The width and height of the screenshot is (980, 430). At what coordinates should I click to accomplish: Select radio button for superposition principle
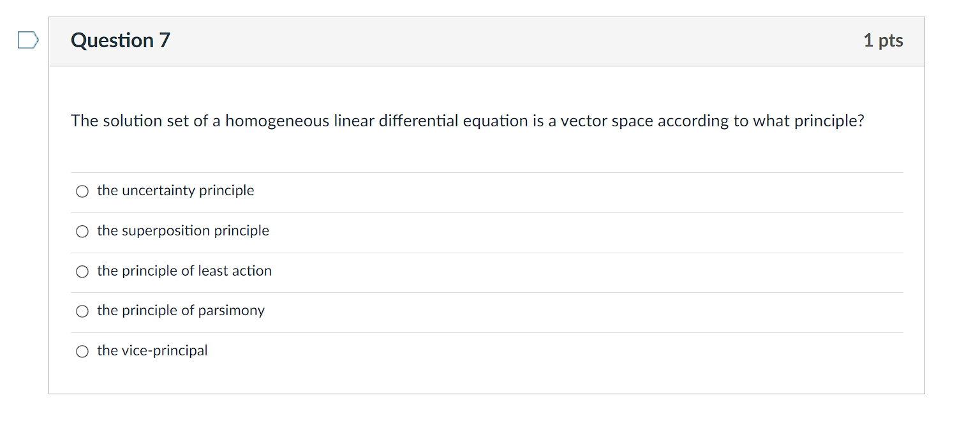tap(82, 231)
